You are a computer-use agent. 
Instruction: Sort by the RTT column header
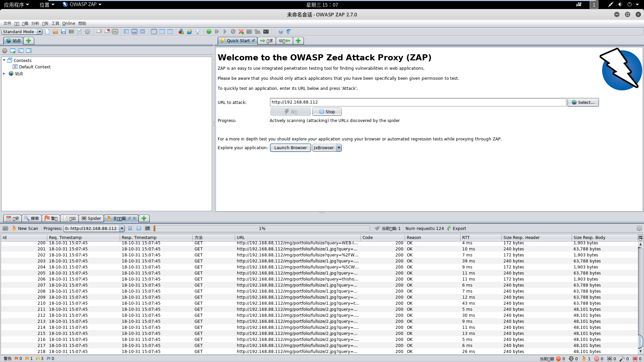(480, 237)
